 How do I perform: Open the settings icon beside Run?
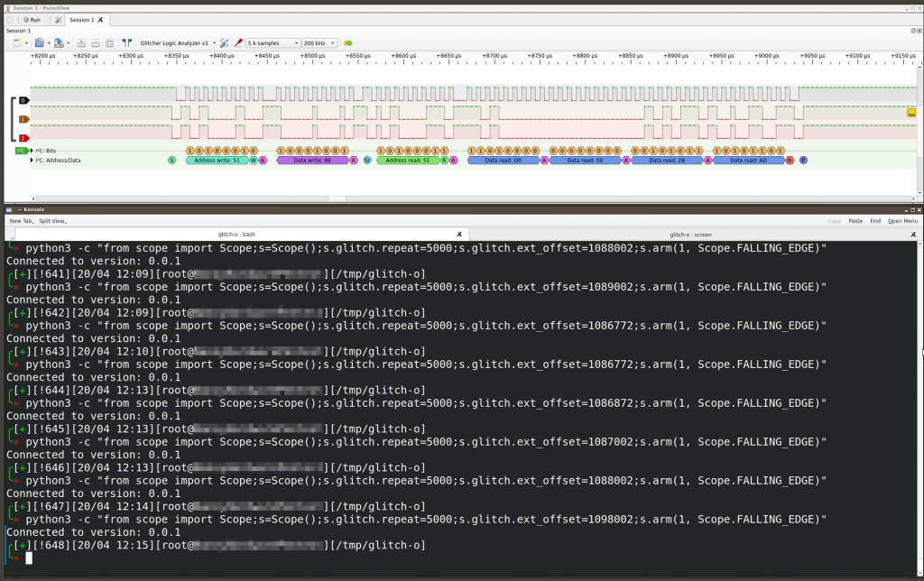pyautogui.click(x=59, y=19)
